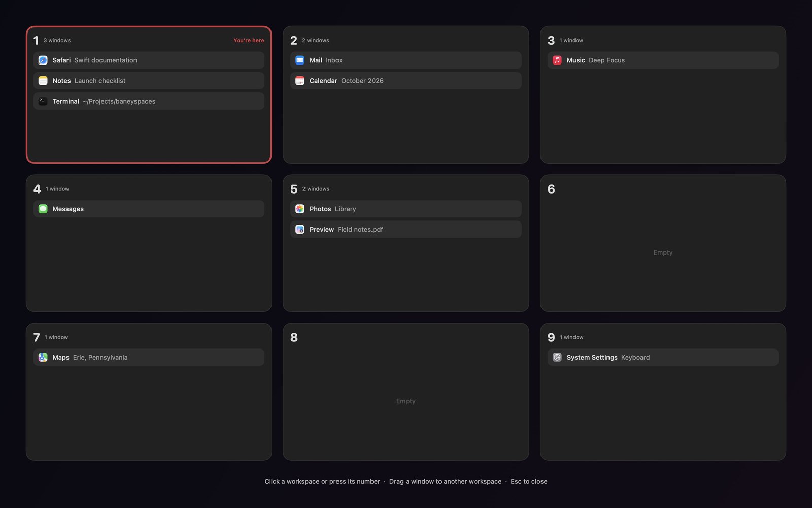The height and width of the screenshot is (508, 812).
Task: Click the large number 5 workspace heading
Action: tap(294, 189)
